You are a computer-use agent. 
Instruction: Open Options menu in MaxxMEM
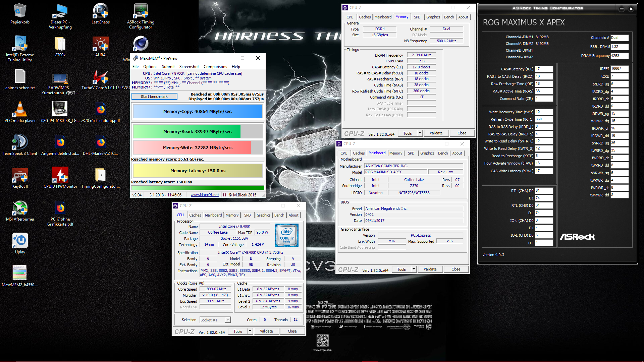coord(150,67)
